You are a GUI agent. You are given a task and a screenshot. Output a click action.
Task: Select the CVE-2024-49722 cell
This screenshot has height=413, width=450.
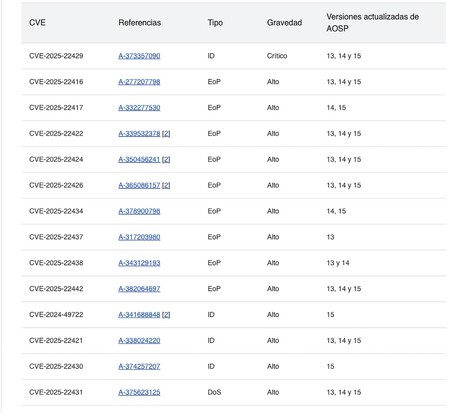(56, 315)
